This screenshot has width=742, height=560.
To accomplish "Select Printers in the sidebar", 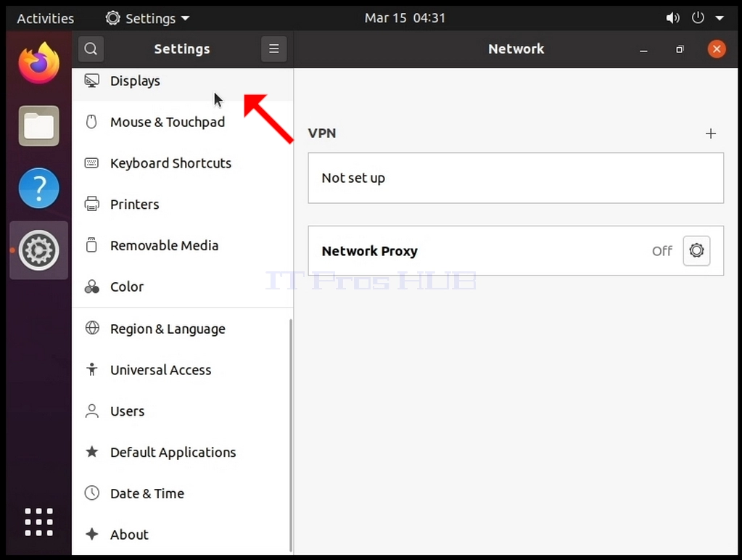I will tap(183, 204).
